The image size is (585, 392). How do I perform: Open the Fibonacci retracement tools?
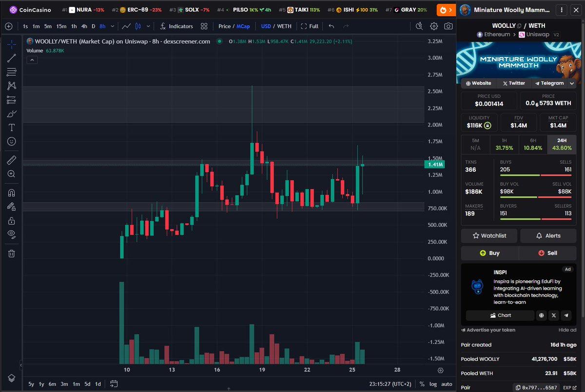12,72
